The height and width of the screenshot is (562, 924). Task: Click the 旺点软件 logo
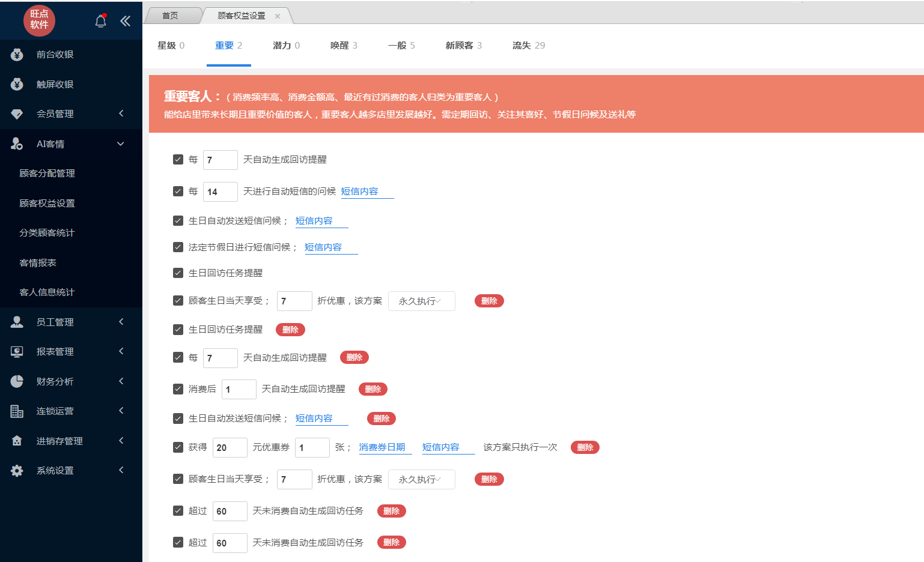39,20
